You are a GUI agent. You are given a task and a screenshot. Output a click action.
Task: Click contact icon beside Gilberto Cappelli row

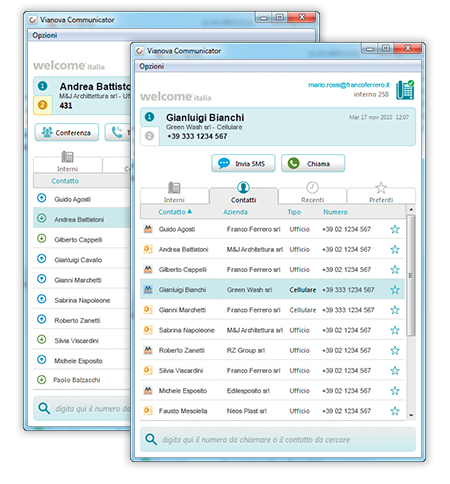(148, 269)
